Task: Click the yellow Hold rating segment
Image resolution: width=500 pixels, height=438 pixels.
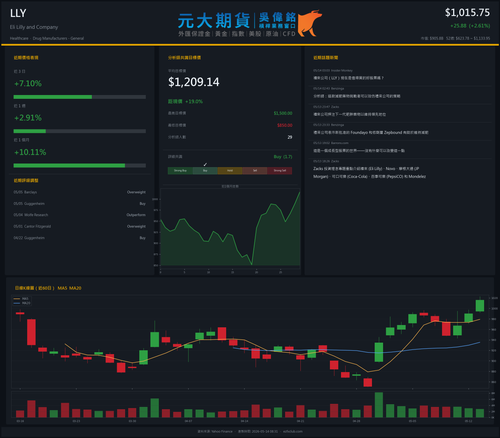Action: pos(230,171)
